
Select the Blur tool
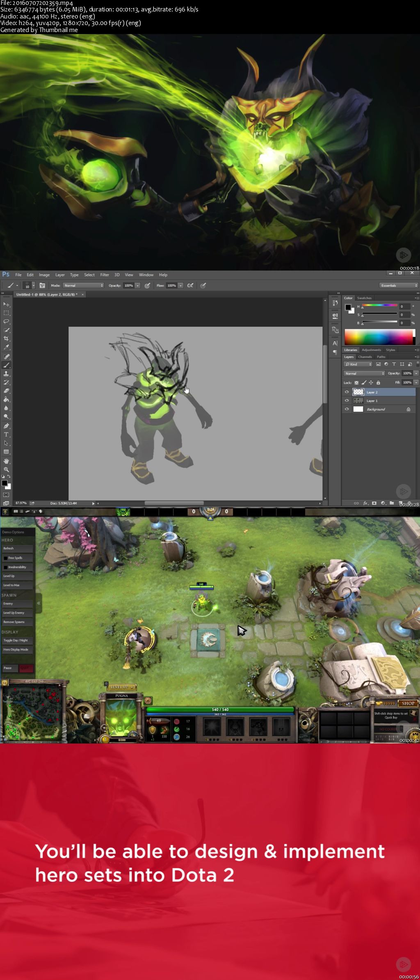pyautogui.click(x=6, y=408)
